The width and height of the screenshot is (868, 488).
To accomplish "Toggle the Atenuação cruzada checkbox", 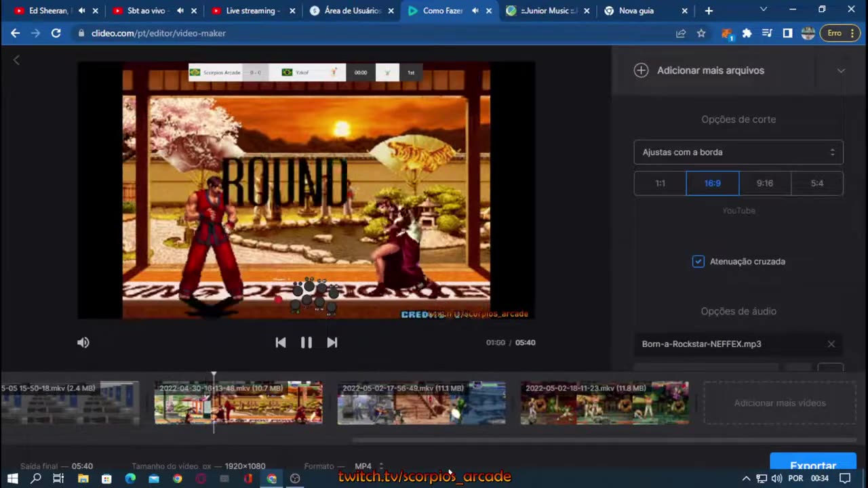I will coord(698,261).
